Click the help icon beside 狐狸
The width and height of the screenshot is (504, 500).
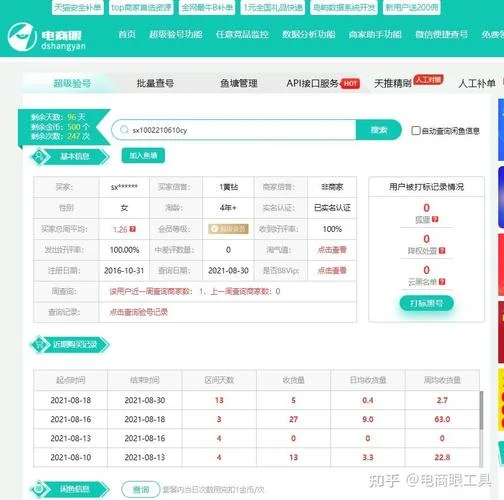point(435,219)
